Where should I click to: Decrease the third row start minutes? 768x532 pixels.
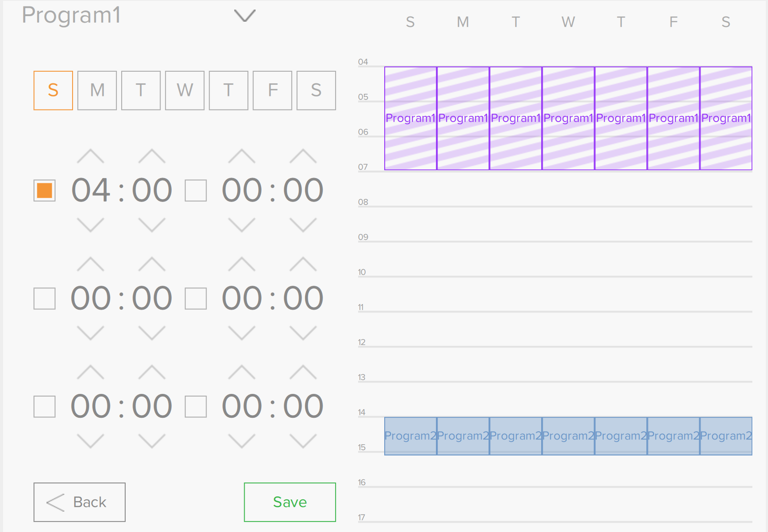coord(152,441)
